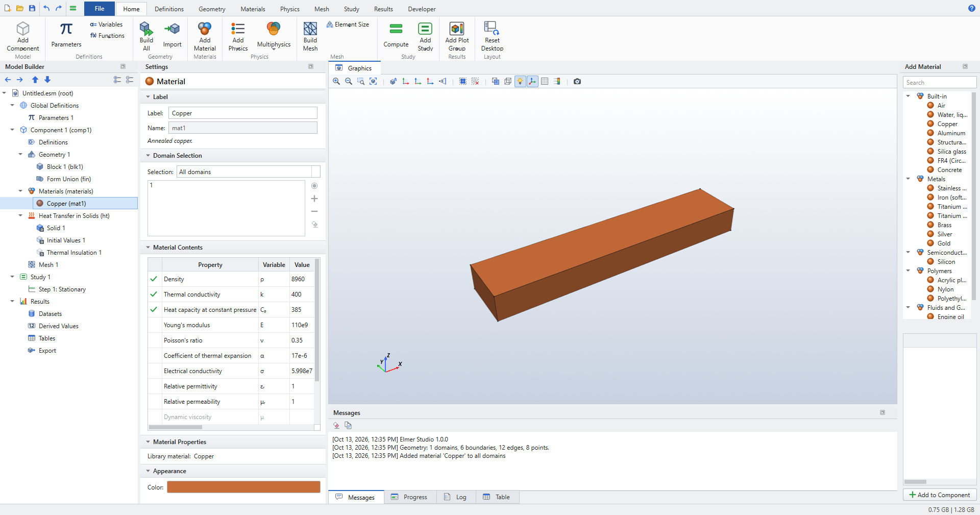This screenshot has height=515, width=980.
Task: Click the Build Mesh icon in the ribbon
Action: [310, 29]
